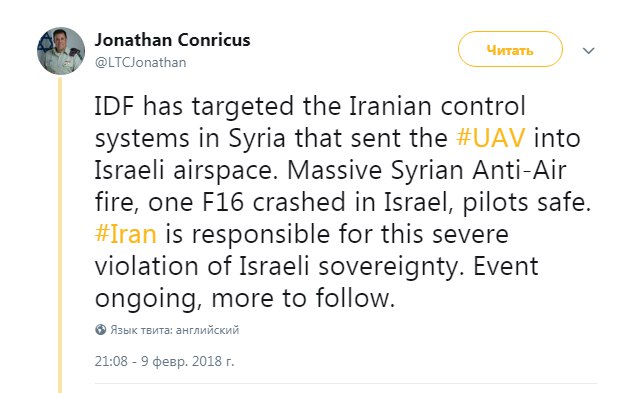Click the word airspace in the tweet

(x=224, y=172)
